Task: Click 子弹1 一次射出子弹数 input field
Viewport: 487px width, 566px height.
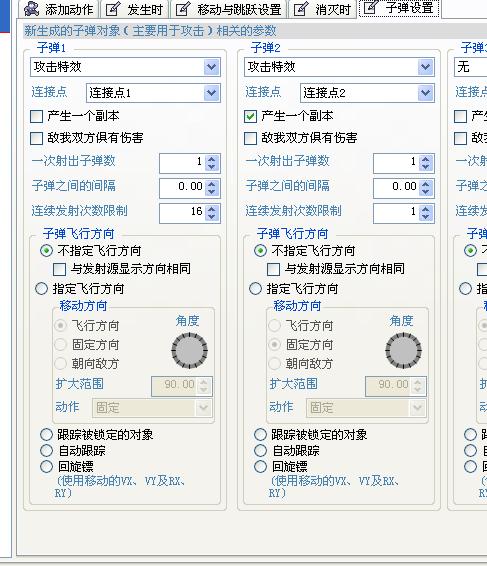Action: (x=182, y=163)
